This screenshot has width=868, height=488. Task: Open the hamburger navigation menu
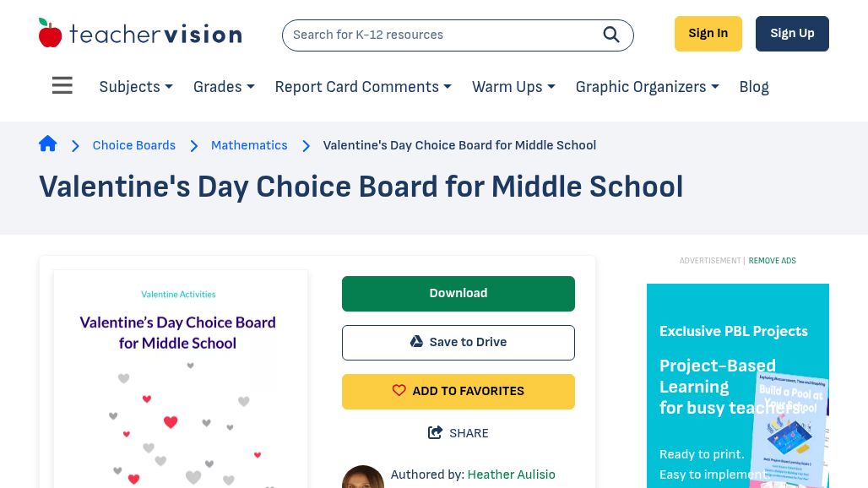[x=62, y=86]
